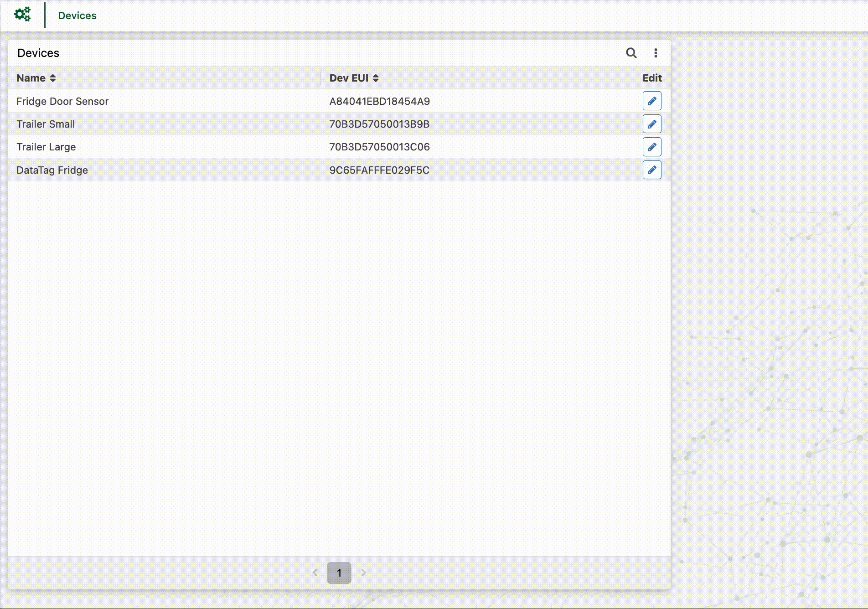Screen dimensions: 868x609
Task: Select page 1 in pagination
Action: tap(339, 573)
